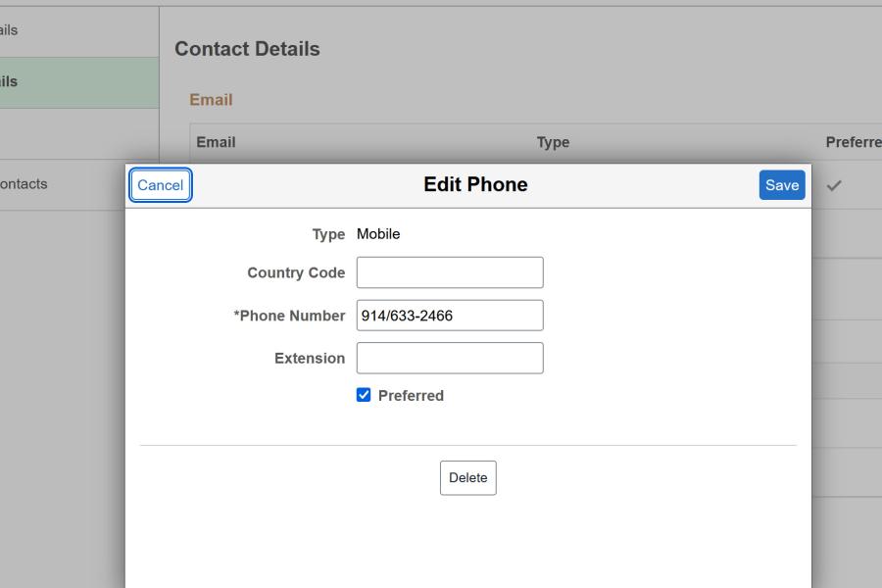This screenshot has height=588, width=882.
Task: Click the Edit Phone dialog title
Action: point(474,184)
